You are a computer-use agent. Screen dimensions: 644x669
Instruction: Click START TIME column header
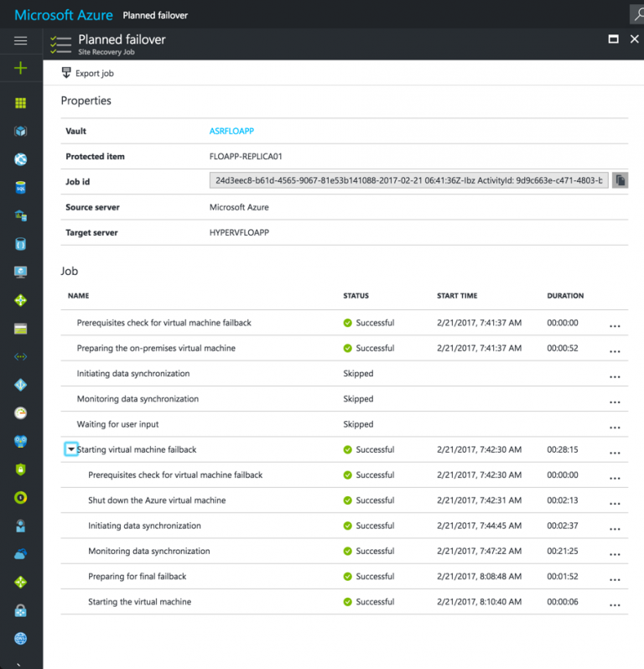point(457,296)
